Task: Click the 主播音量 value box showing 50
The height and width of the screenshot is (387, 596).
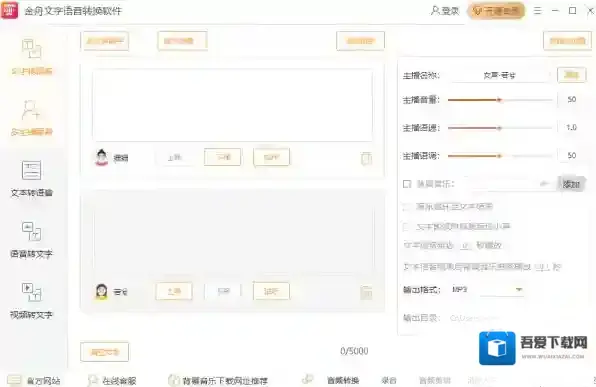Action: click(x=571, y=100)
